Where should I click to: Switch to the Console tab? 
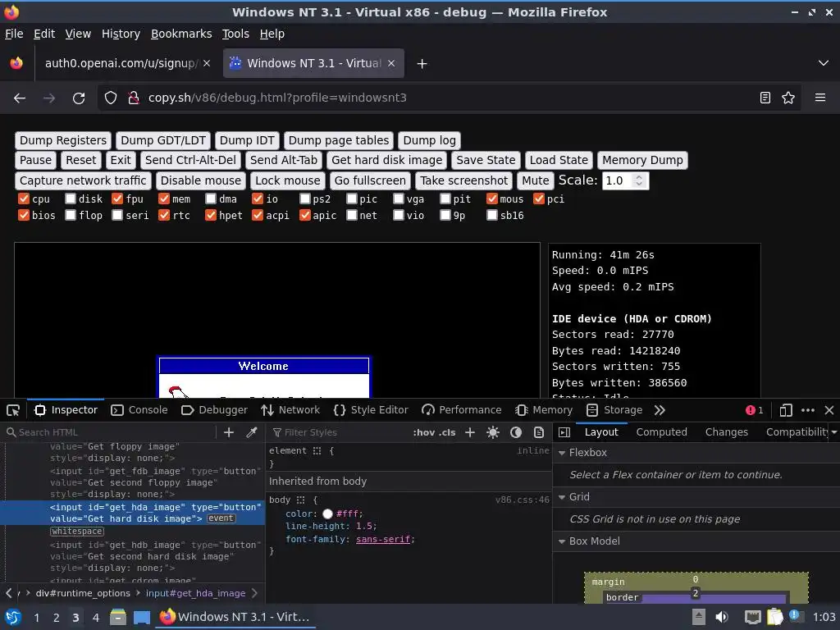[139, 410]
